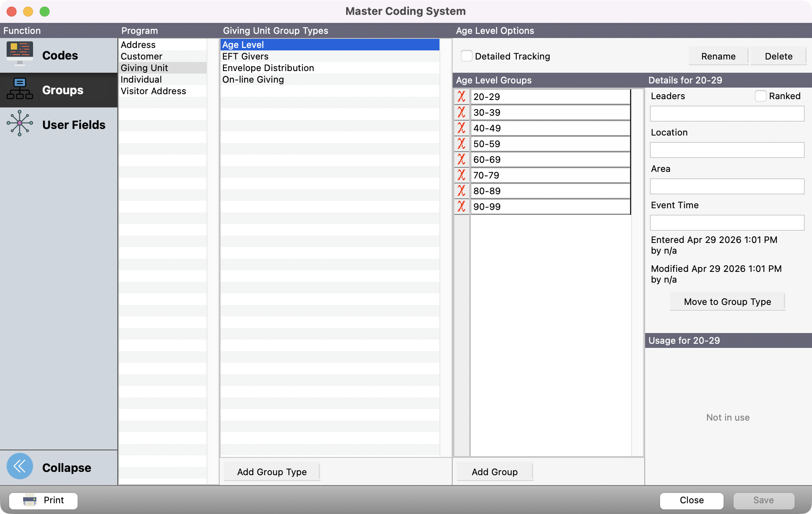Click the Leaders input field
The height and width of the screenshot is (514, 812).
[727, 114]
